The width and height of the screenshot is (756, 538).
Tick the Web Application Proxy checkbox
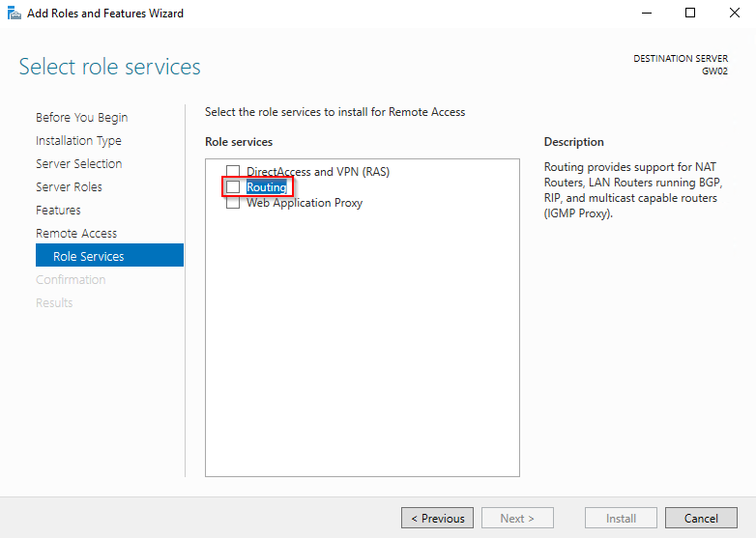233,202
